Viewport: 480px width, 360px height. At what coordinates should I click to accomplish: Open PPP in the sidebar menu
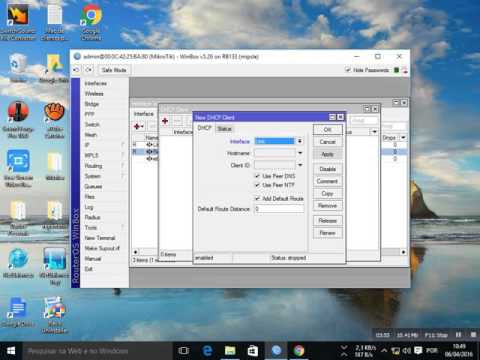pyautogui.click(x=90, y=114)
